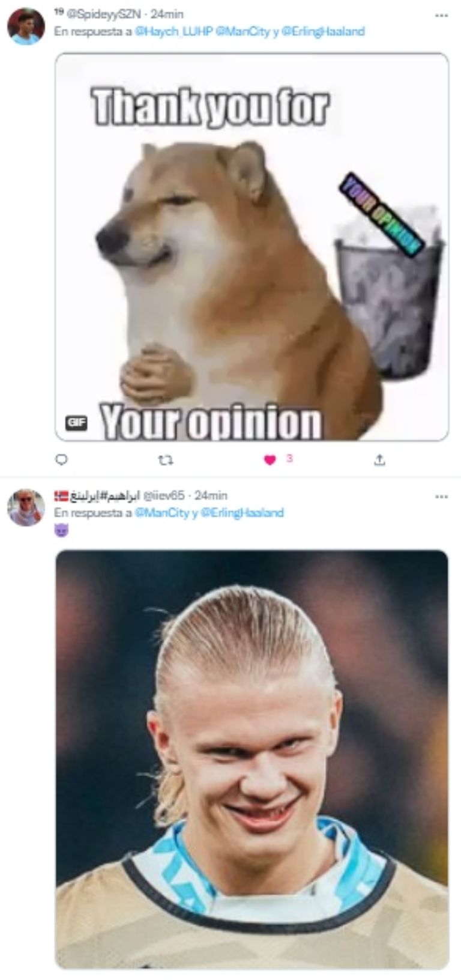Image resolution: width=461 pixels, height=980 pixels.
Task: Visit @ErlingHaaland mention in second reply
Action: pyautogui.click(x=242, y=513)
